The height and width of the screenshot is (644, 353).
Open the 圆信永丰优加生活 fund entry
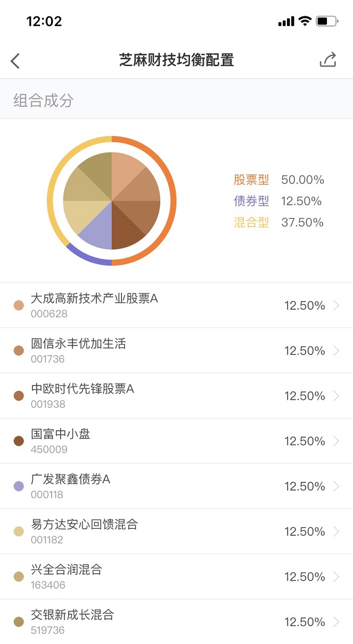tap(176, 350)
